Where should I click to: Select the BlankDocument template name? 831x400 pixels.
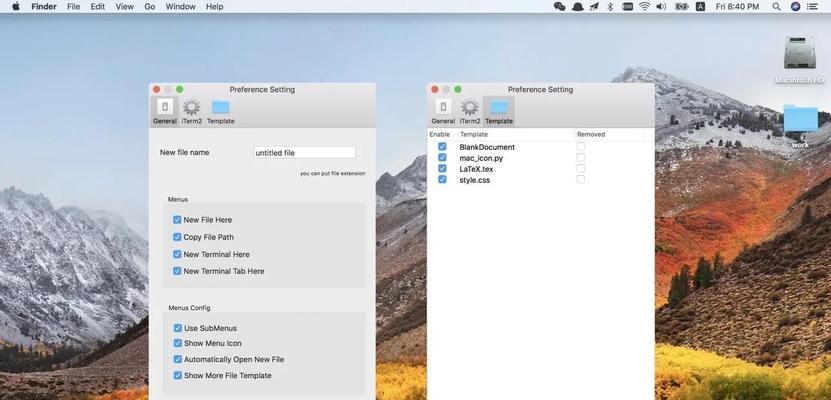pyautogui.click(x=487, y=147)
